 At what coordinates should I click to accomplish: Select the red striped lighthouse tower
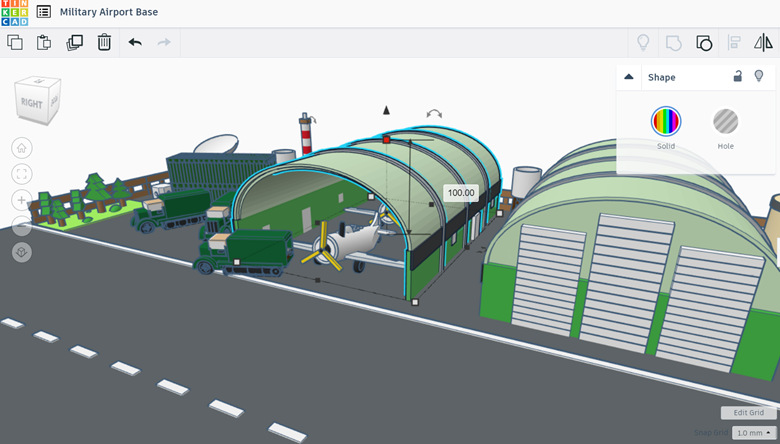coord(305,133)
